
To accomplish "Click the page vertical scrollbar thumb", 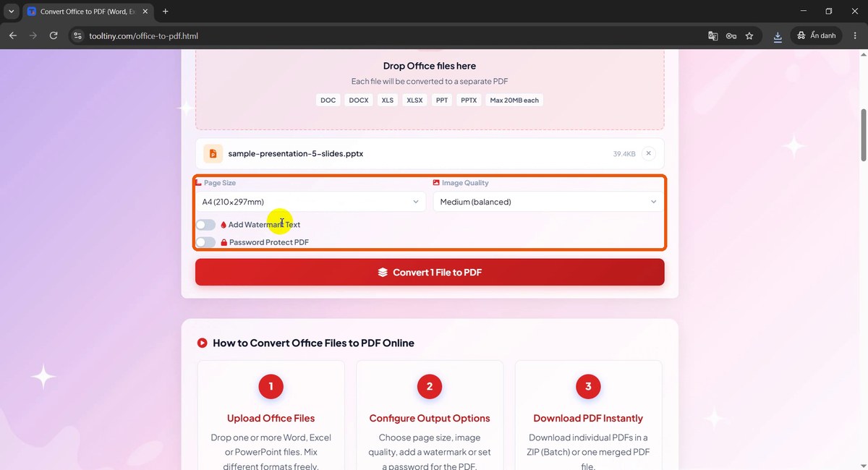I will point(863,135).
